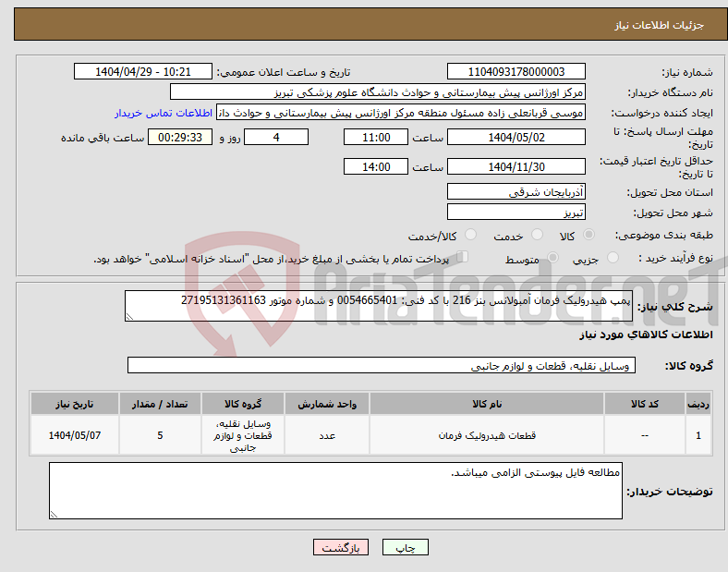
Task: Click the need number field 1104093178000003
Action: click(516, 71)
